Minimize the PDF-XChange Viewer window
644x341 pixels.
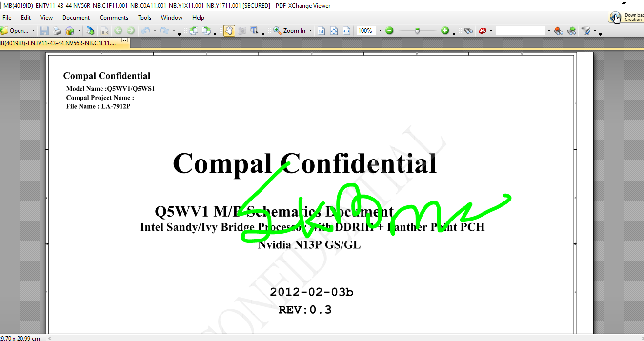click(602, 5)
